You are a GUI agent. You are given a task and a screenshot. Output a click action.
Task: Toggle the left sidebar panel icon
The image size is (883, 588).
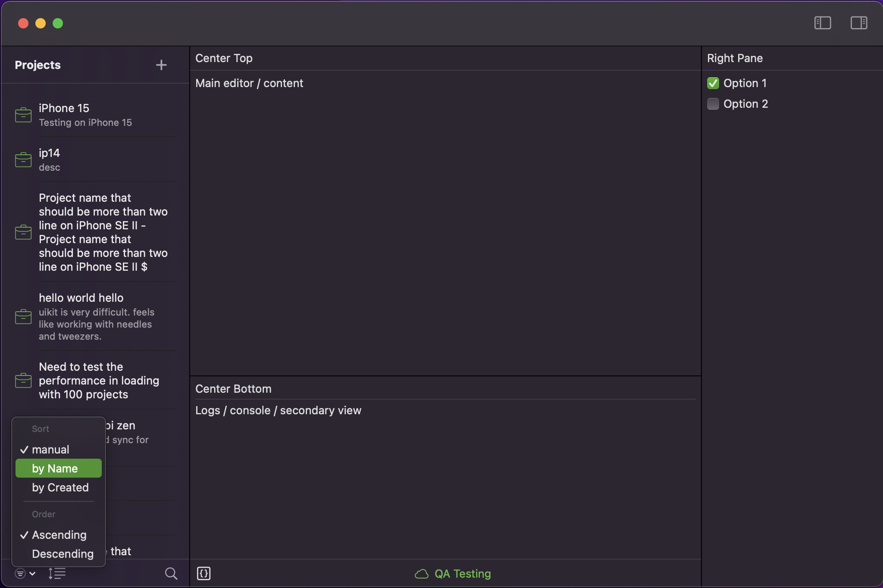click(823, 23)
